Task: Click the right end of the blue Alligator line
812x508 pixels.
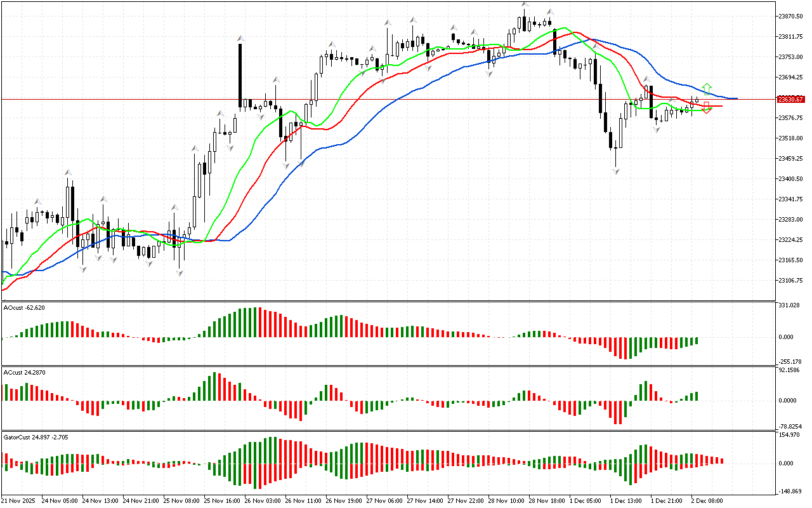Action: (x=735, y=98)
